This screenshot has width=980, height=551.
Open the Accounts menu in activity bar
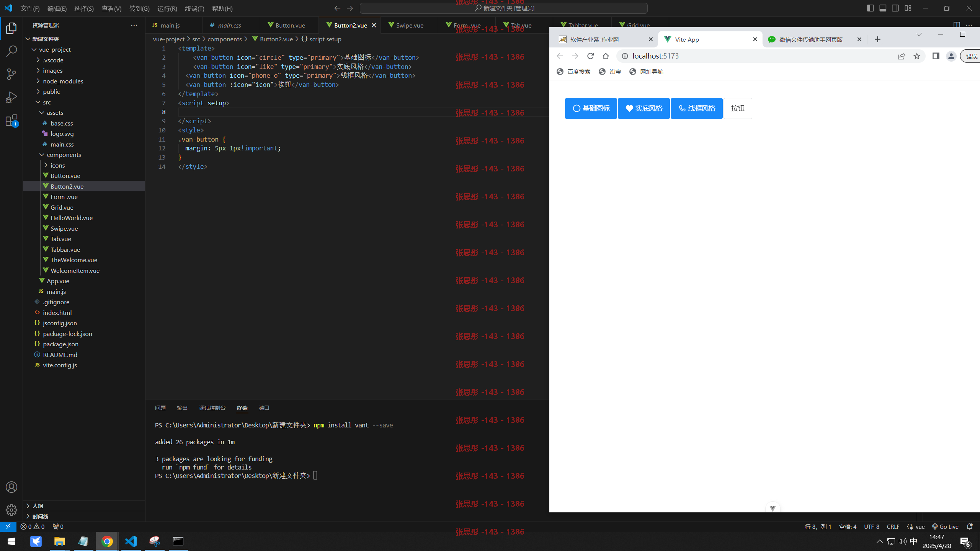pyautogui.click(x=11, y=487)
